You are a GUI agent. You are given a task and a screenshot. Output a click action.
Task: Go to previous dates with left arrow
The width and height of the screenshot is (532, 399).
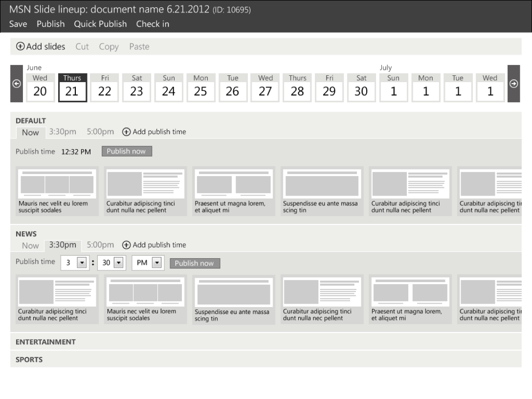16,84
